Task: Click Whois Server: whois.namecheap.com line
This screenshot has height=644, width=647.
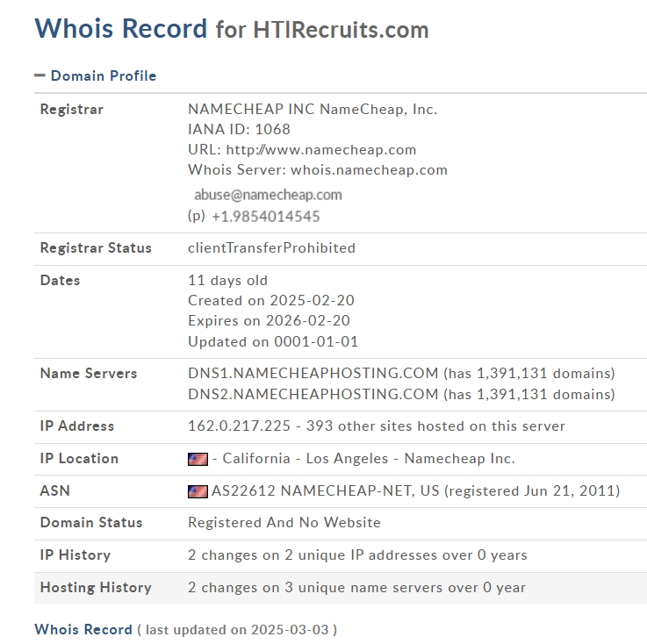Action: [x=318, y=170]
